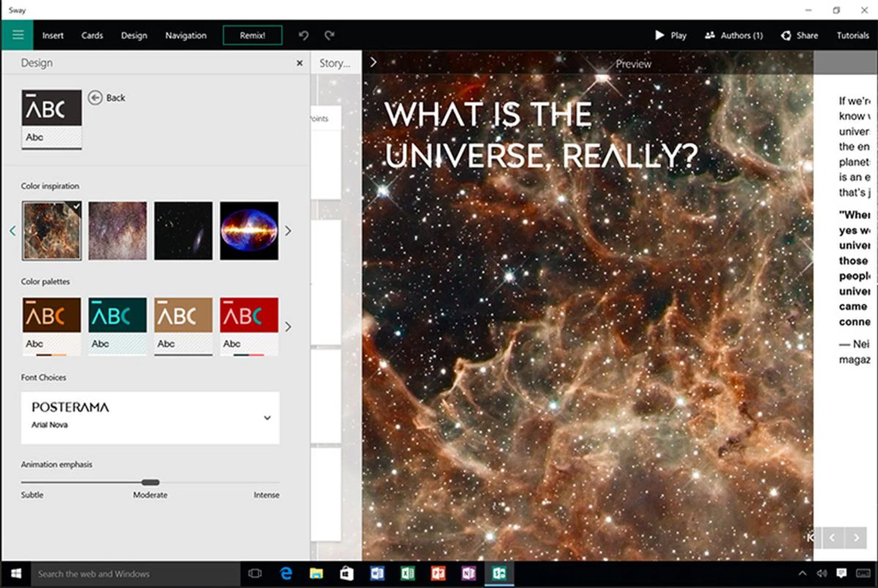Open the hamburger menu in Sway
The width and height of the screenshot is (878, 588).
point(17,35)
